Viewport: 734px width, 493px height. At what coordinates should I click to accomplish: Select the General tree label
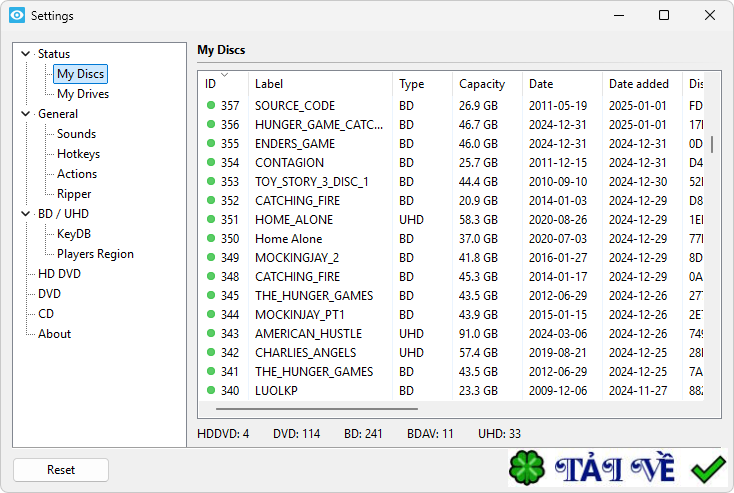point(58,114)
